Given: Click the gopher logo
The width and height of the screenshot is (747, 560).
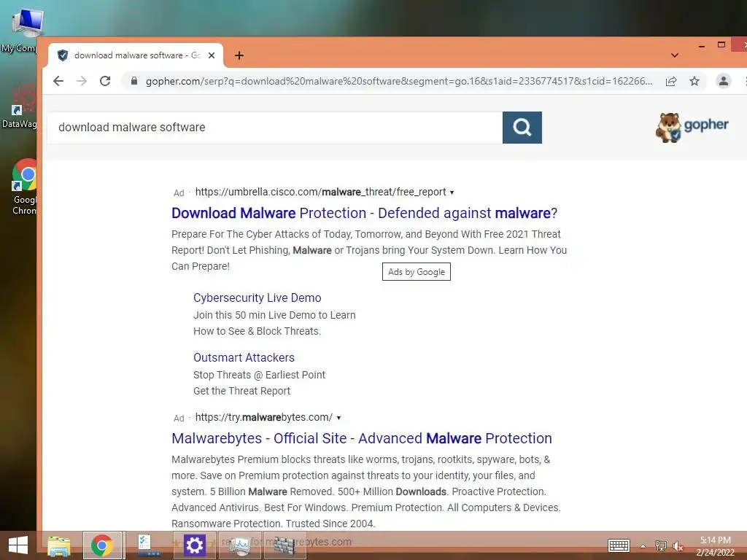Looking at the screenshot, I should point(692,127).
